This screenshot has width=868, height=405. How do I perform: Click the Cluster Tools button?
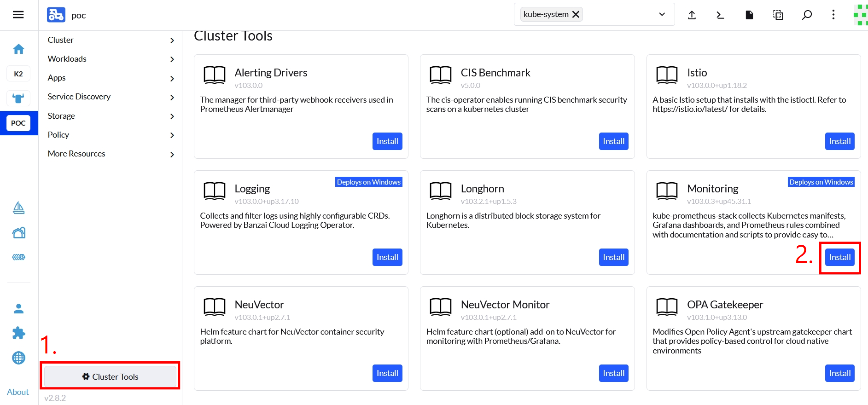click(x=111, y=376)
